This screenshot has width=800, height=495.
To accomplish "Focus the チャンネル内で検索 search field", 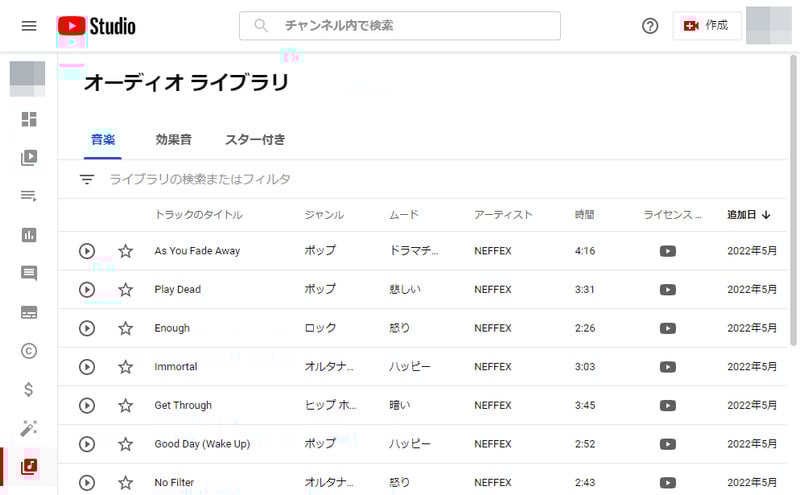I will point(399,26).
